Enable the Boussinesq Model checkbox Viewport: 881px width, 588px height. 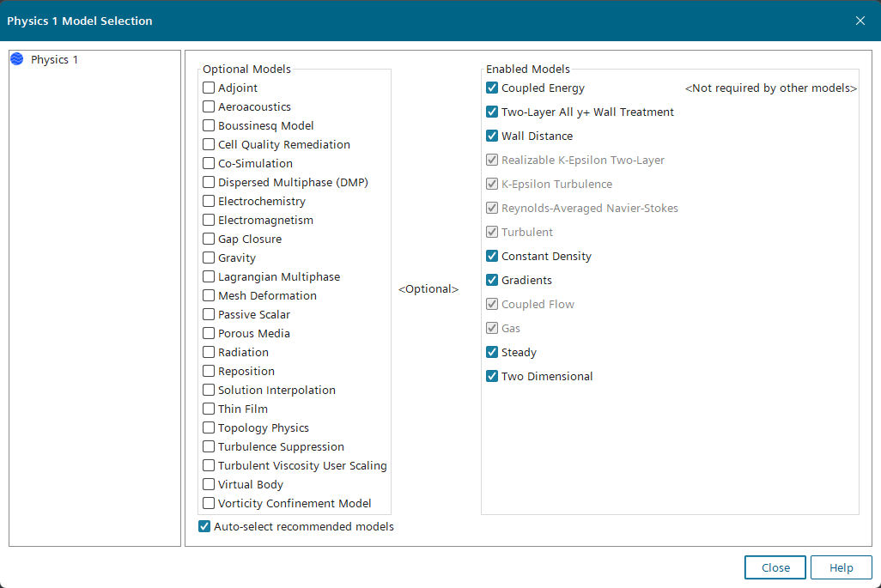[209, 125]
